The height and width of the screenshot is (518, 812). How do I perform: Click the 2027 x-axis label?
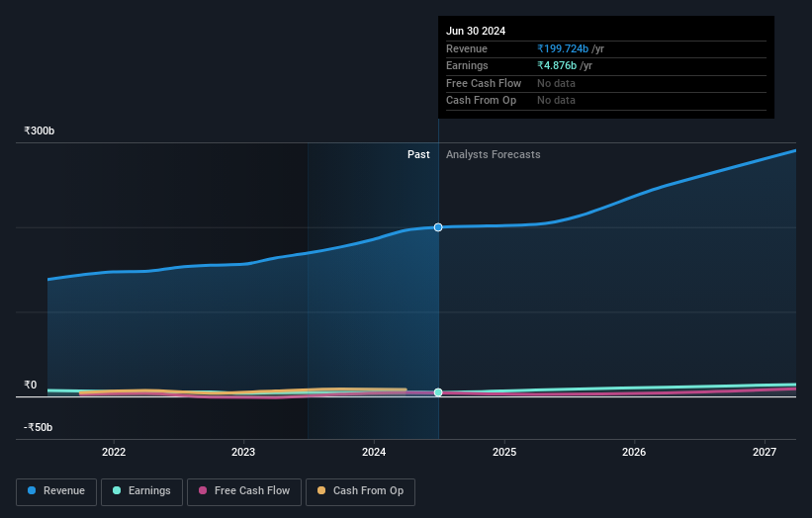point(765,452)
